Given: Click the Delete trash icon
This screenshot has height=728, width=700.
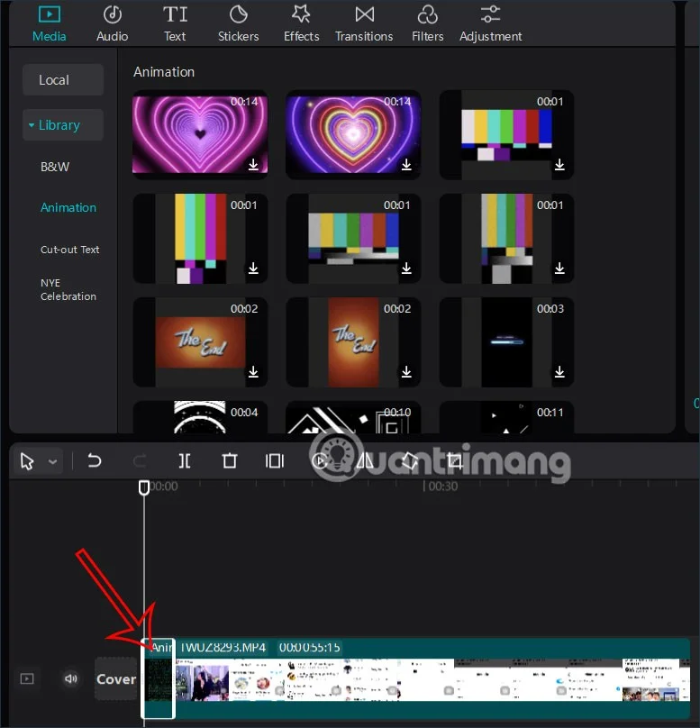Looking at the screenshot, I should [230, 461].
